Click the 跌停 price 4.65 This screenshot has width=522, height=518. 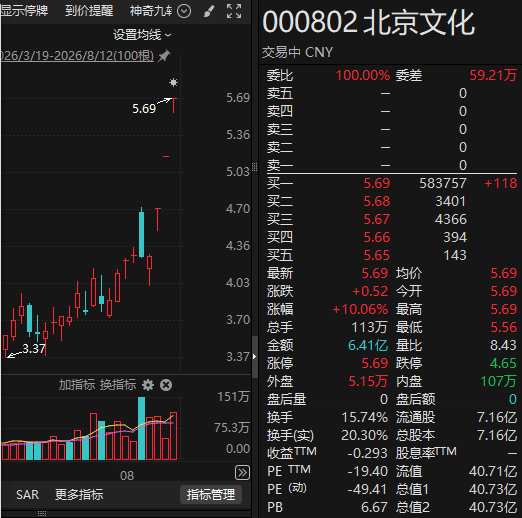pyautogui.click(x=503, y=363)
